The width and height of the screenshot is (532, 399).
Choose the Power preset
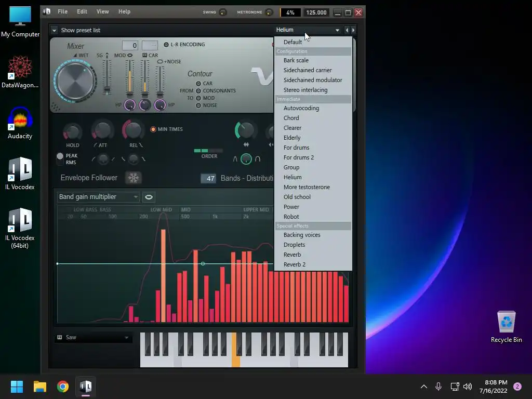point(313,207)
